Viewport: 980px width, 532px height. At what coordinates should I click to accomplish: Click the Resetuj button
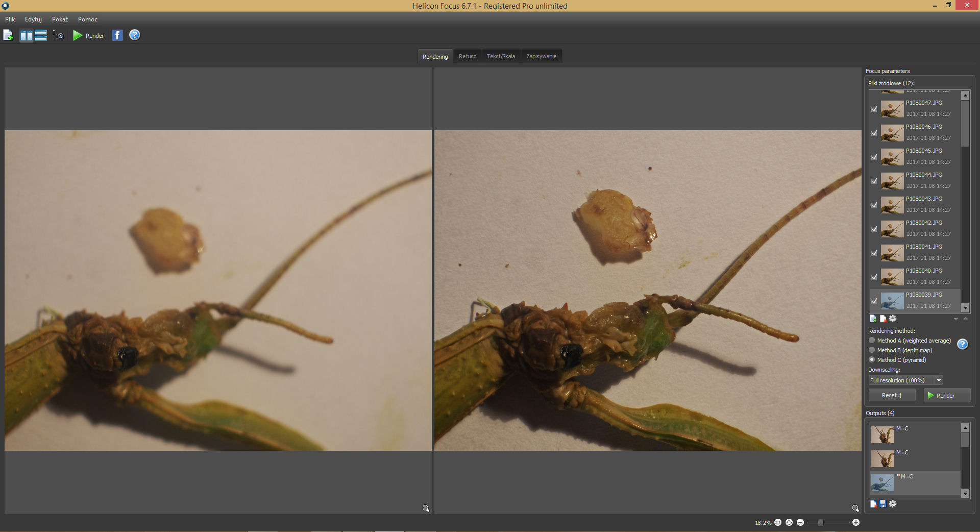[x=891, y=395]
